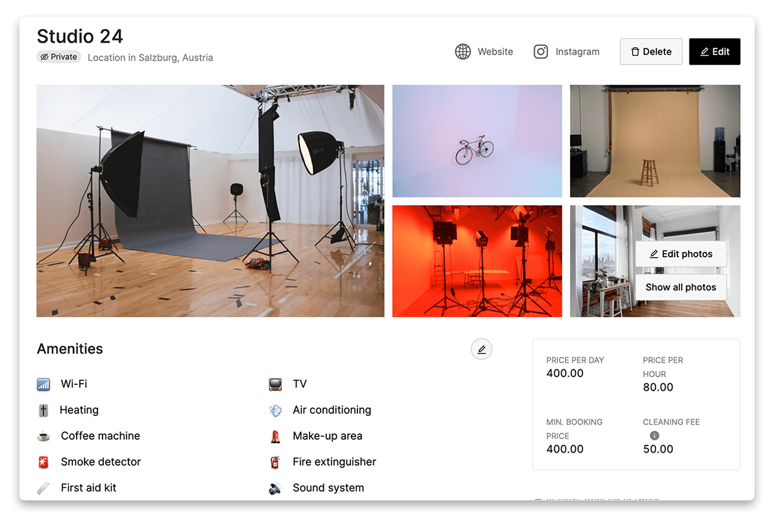Image resolution: width=774 pixels, height=532 pixels.
Task: Click the Sound system amenity icon
Action: pyautogui.click(x=275, y=488)
